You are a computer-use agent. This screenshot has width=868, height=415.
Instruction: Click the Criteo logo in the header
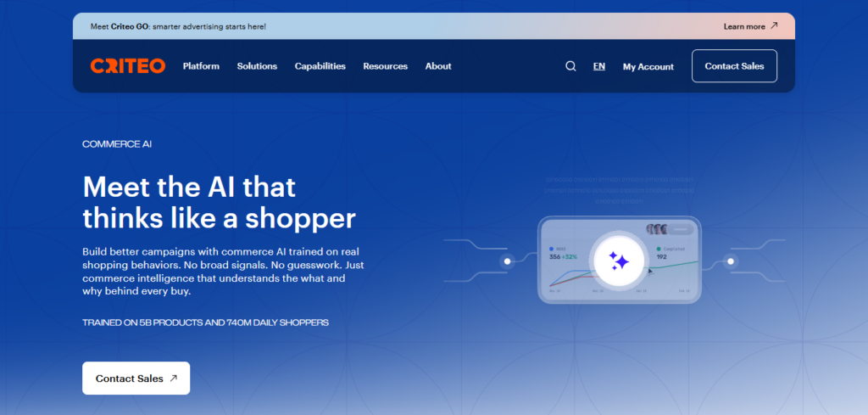point(128,66)
